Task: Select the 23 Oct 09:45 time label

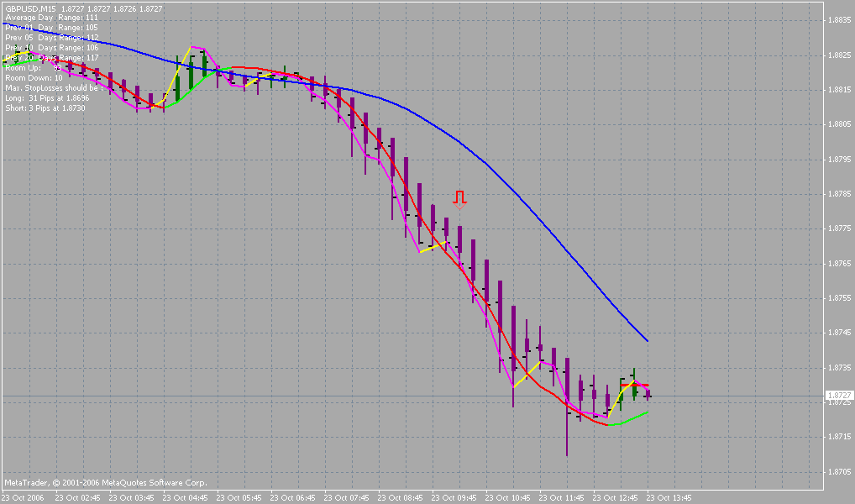Action: point(454,497)
